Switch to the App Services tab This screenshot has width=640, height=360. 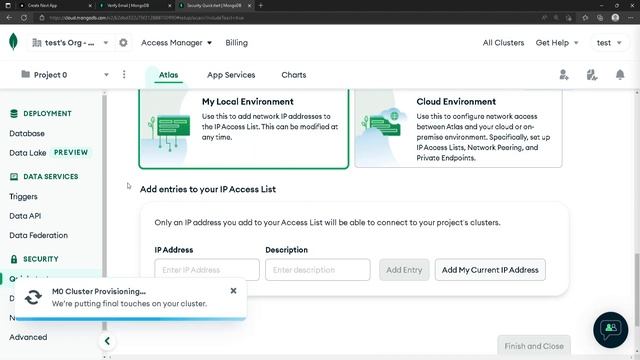[x=231, y=75]
